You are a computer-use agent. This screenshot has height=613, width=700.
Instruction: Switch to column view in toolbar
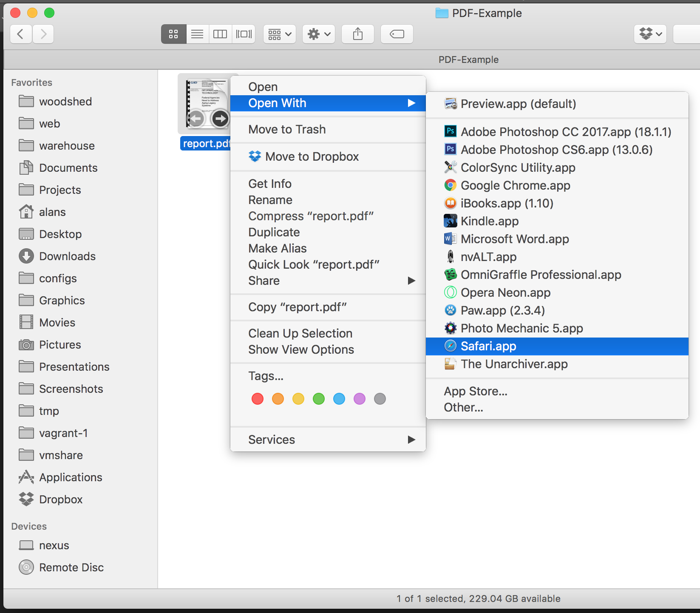[220, 34]
